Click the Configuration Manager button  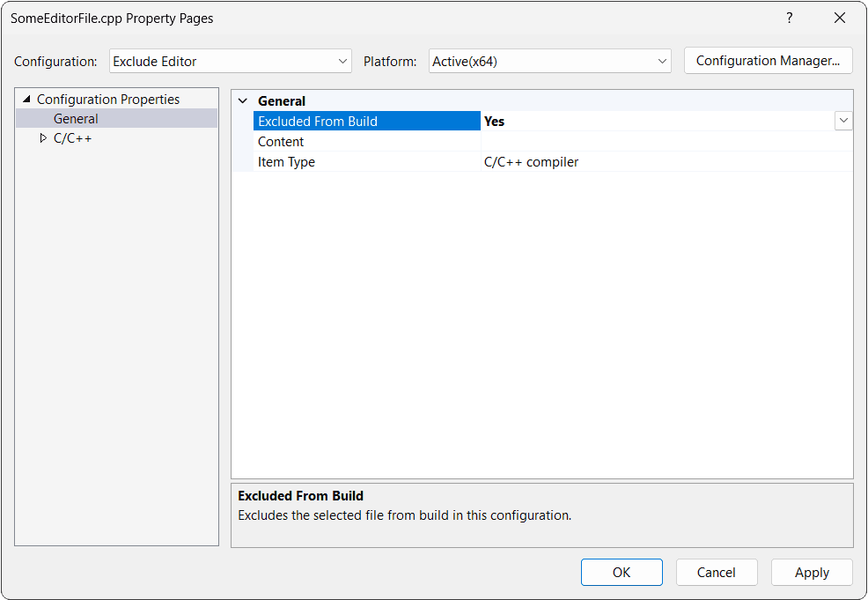click(x=768, y=60)
